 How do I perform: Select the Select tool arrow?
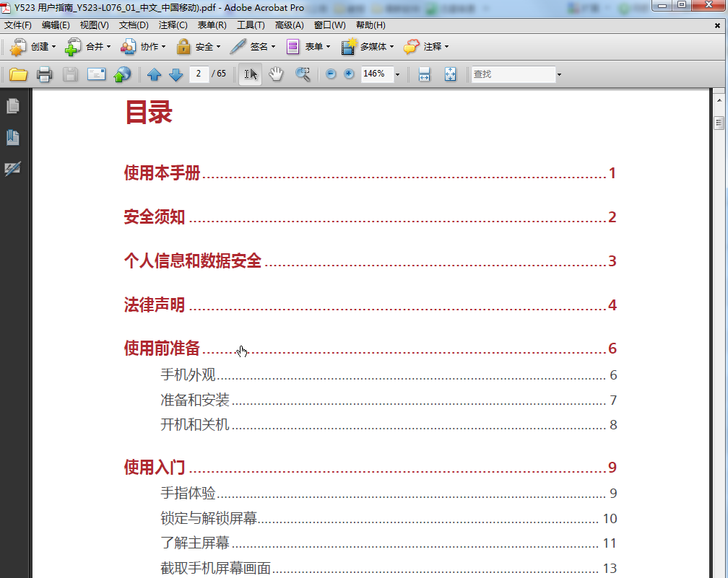[x=249, y=74]
